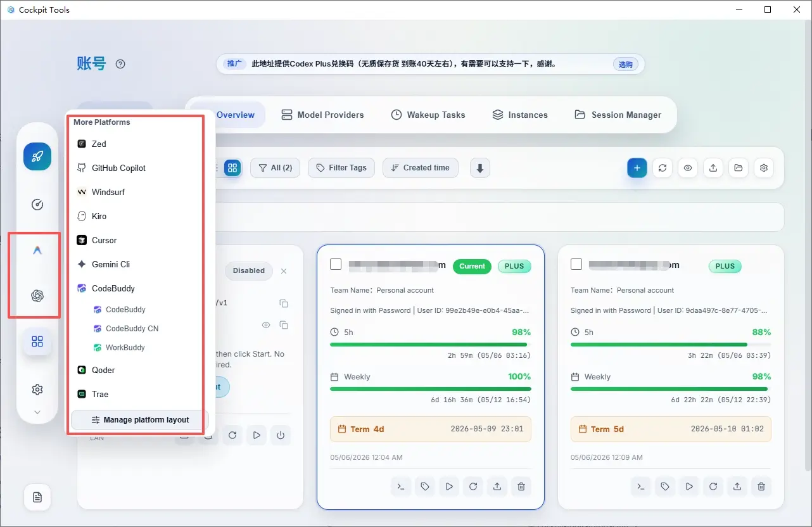This screenshot has width=812, height=527.
Task: Click the four-squares More Platforms sidebar icon
Action: tap(37, 342)
